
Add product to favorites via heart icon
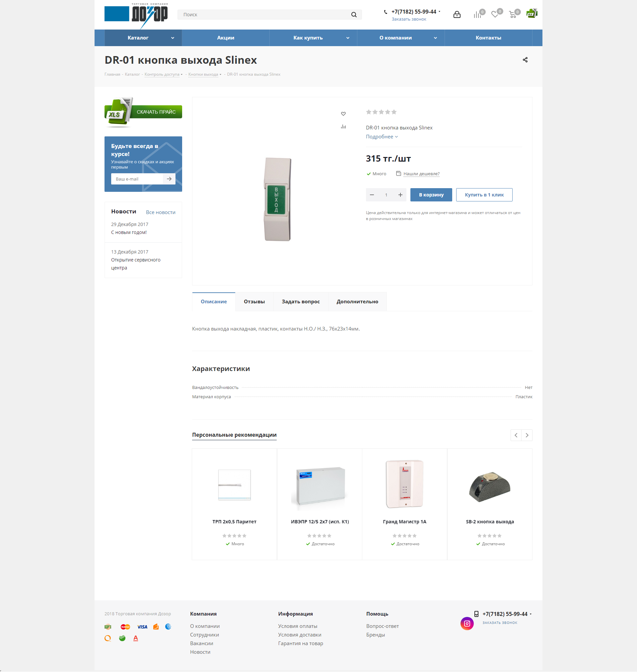[x=343, y=114]
